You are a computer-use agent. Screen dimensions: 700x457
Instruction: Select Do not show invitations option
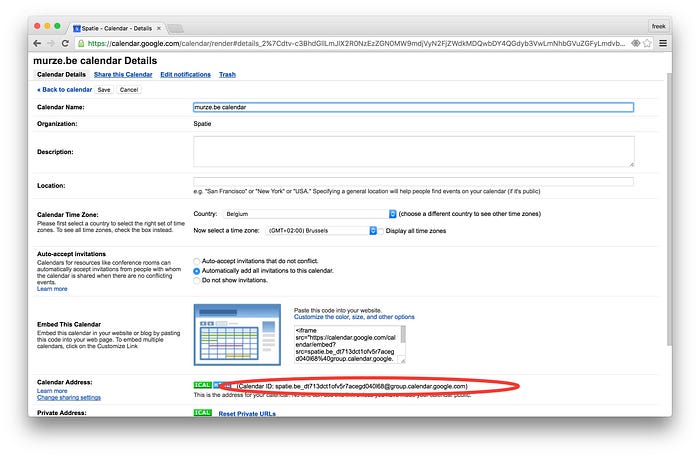[x=196, y=281]
